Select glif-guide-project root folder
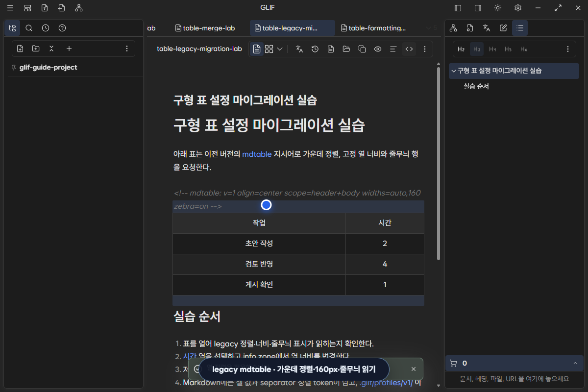The height and width of the screenshot is (392, 588). 48,68
